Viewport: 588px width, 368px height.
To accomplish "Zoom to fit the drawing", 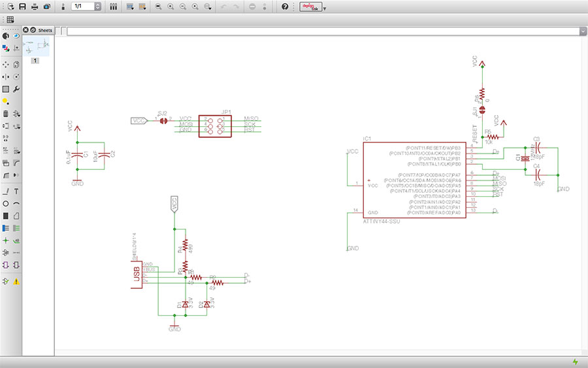I will (158, 7).
